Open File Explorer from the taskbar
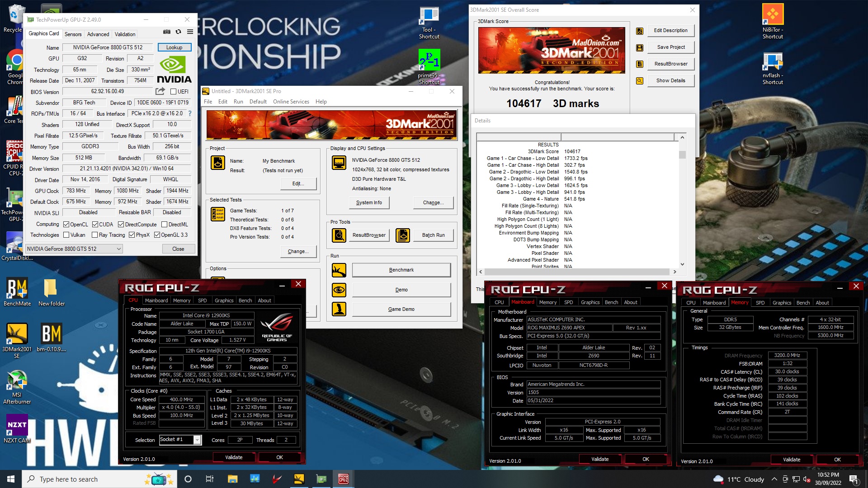The height and width of the screenshot is (488, 868). (232, 479)
